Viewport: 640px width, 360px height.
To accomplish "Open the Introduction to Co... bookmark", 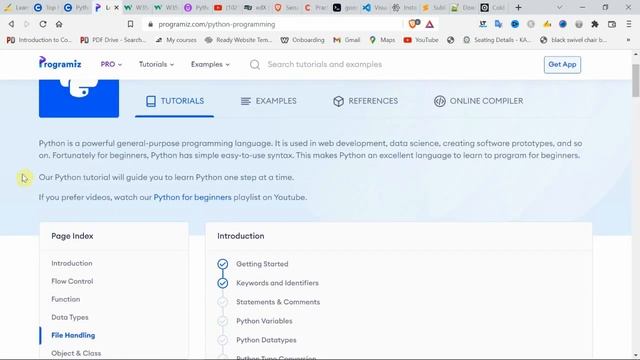I will pos(39,40).
